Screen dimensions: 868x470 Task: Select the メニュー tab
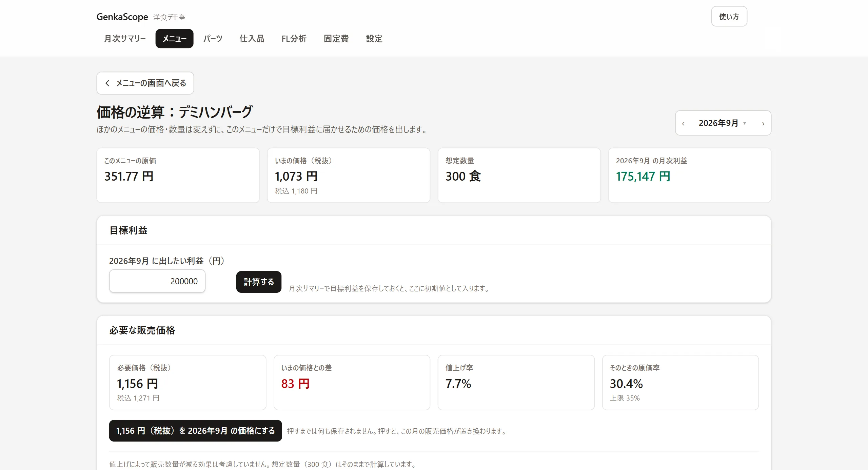(x=174, y=39)
